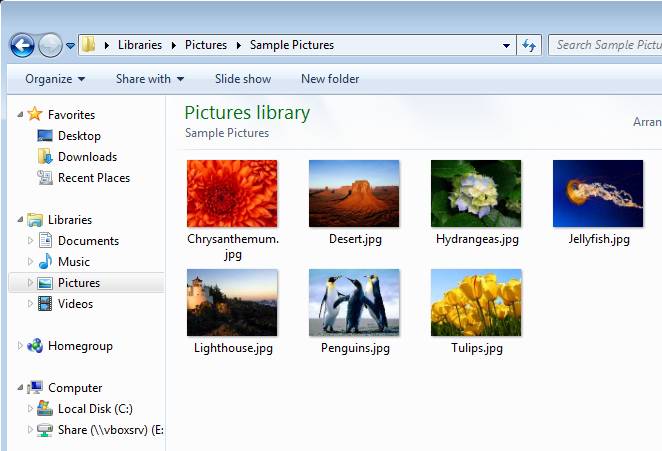Expand the Documents library tree node
This screenshot has width=662, height=451.
[x=30, y=241]
